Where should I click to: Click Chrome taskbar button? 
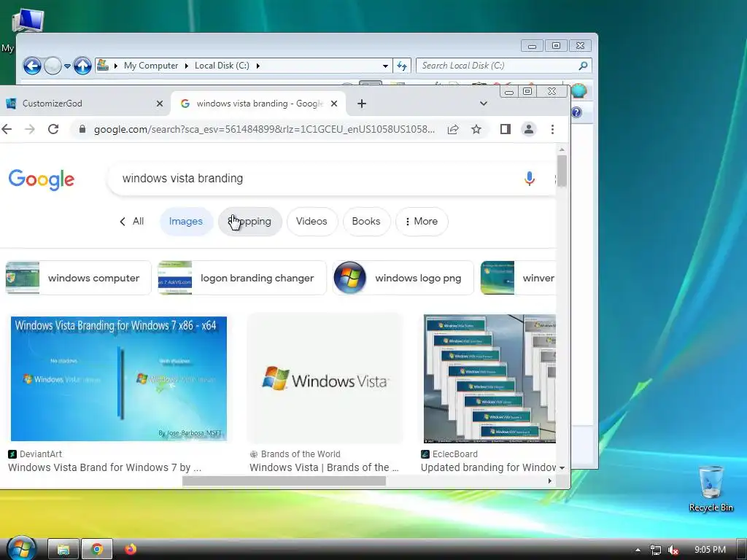(x=97, y=550)
